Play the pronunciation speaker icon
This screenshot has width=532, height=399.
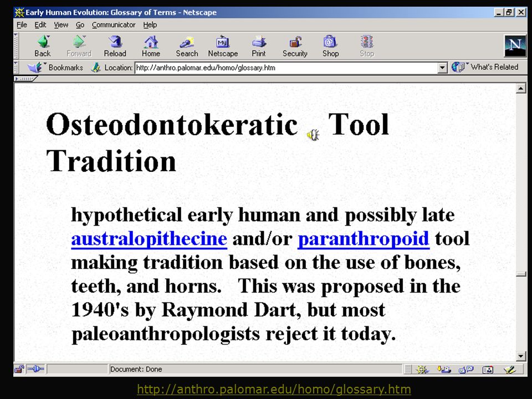(313, 135)
